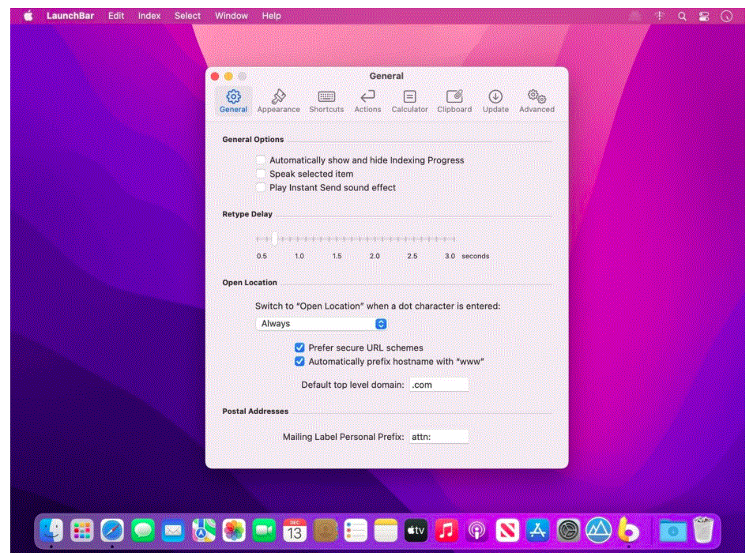Click the Spotlight search icon in menu bar

click(x=682, y=17)
